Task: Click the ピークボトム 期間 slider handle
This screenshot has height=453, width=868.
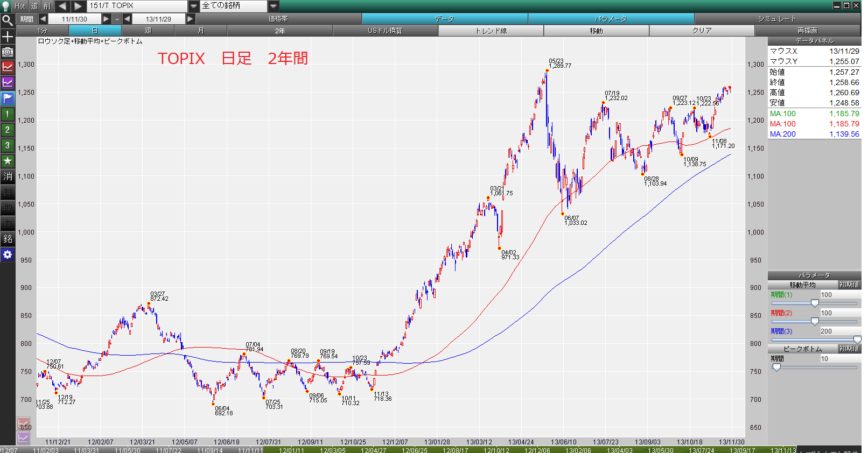Action: [x=776, y=367]
